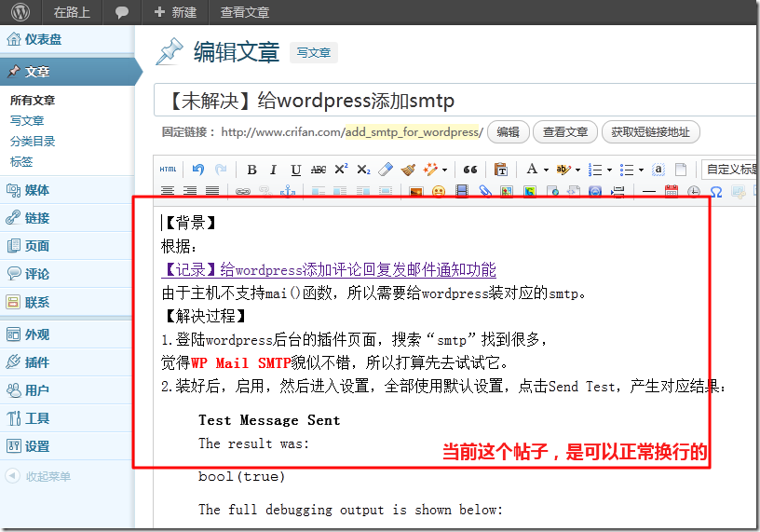The image size is (760, 532).
Task: Justify the text alignment
Action: [212, 192]
